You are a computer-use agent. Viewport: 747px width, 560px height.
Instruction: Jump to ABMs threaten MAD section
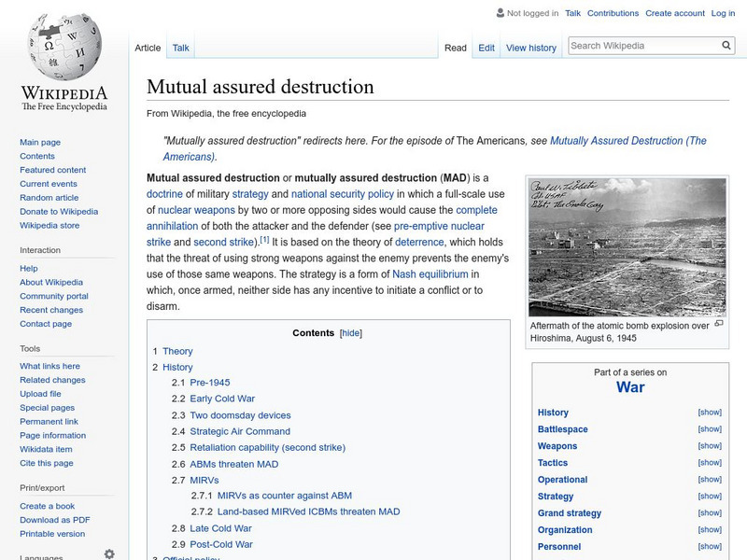234,464
